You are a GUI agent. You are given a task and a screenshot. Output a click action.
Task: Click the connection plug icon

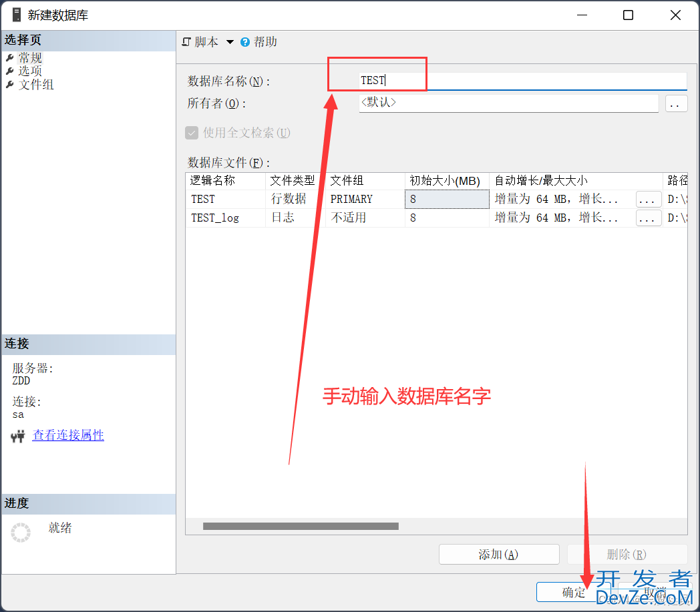pyautogui.click(x=18, y=436)
